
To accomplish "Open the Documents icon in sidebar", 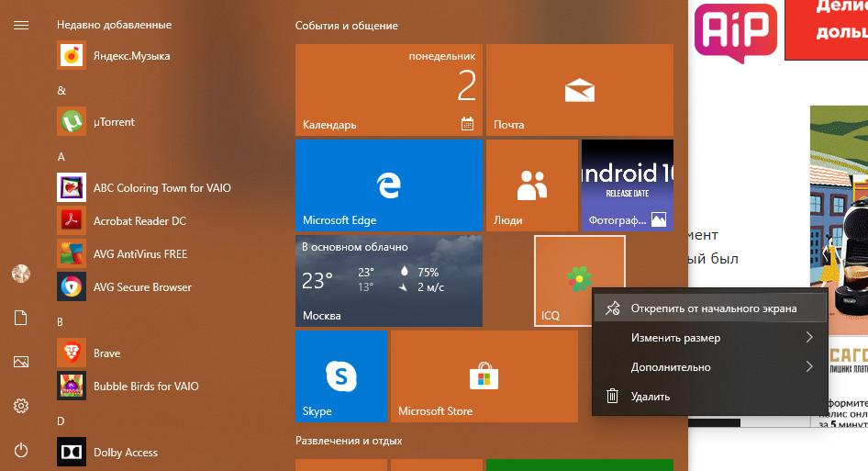I will tap(21, 318).
